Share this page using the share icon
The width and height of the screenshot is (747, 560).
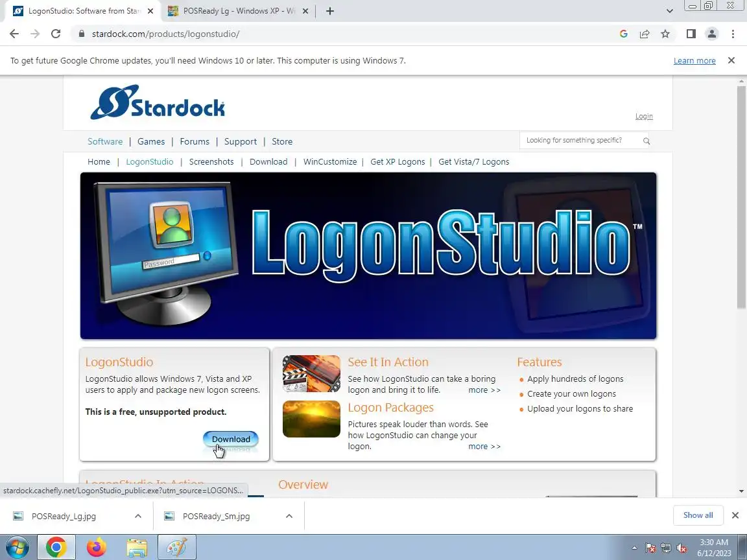point(645,34)
